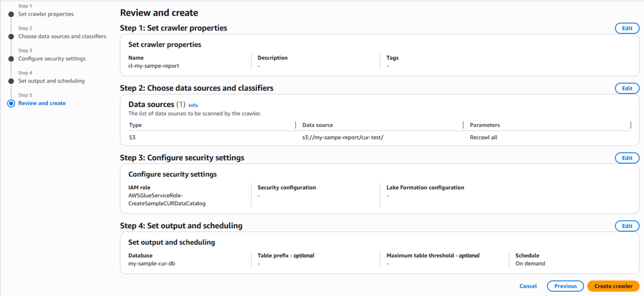Jump to Configure security settings step
This screenshot has height=296, width=644.
tap(52, 59)
